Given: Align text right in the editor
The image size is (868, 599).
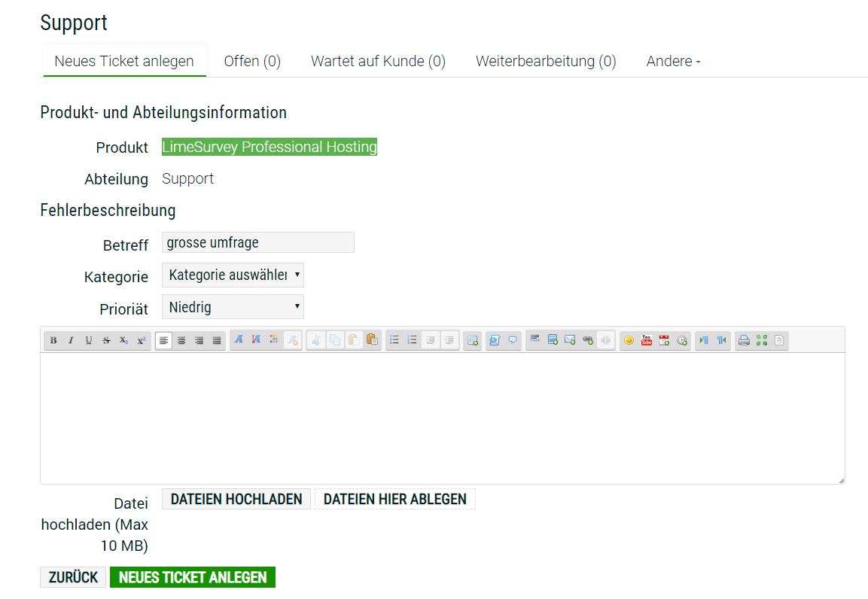Looking at the screenshot, I should 199,341.
